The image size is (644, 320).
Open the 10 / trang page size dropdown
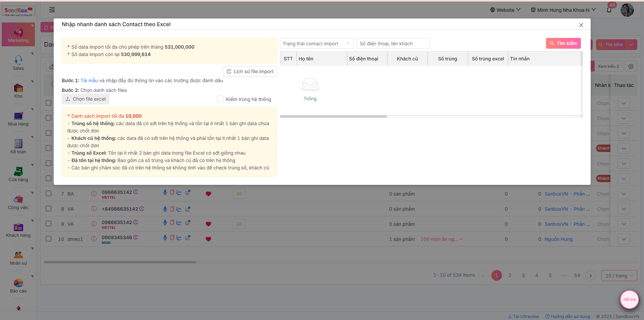(x=619, y=276)
